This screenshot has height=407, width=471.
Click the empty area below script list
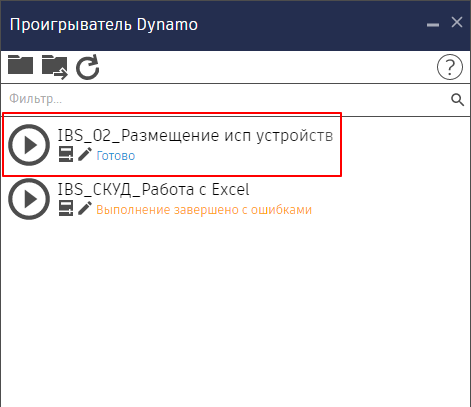[235, 313]
